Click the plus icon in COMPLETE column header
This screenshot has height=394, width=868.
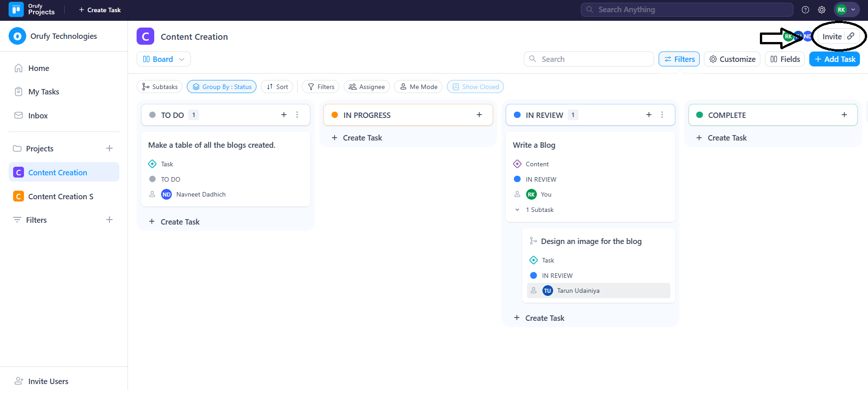click(844, 115)
